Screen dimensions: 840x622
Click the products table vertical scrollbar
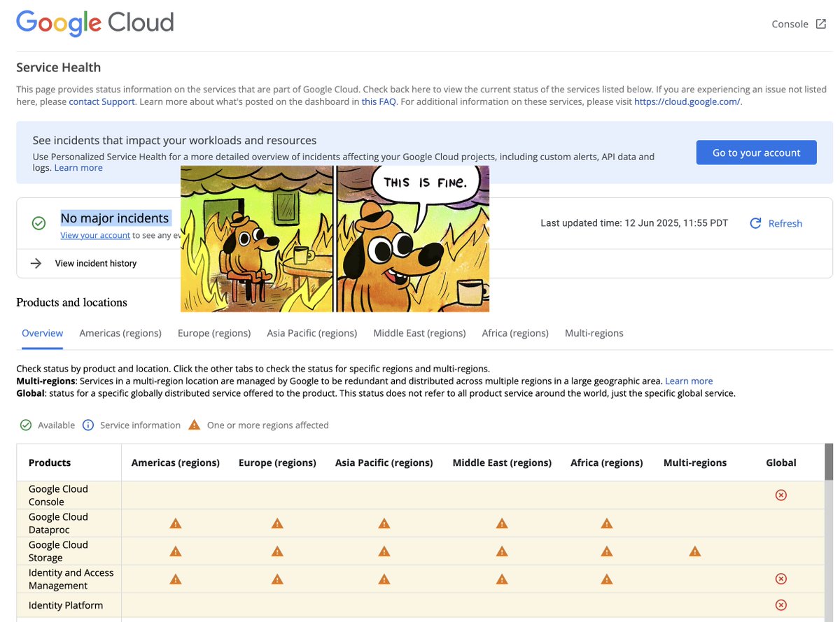click(x=829, y=462)
